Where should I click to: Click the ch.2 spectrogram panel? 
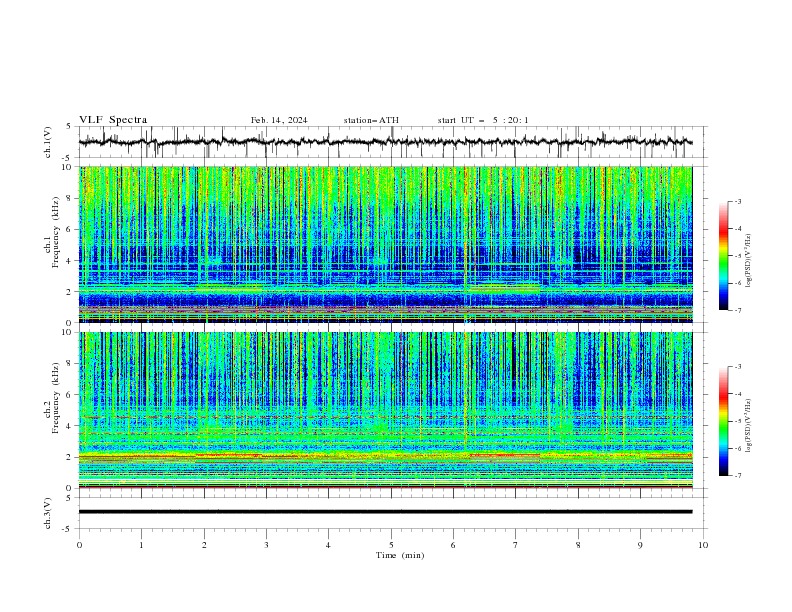(385, 410)
